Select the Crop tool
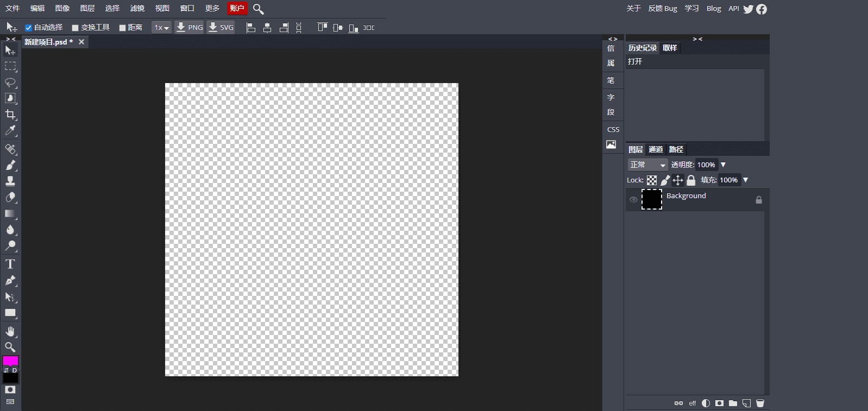The width and height of the screenshot is (868, 411). 10,115
